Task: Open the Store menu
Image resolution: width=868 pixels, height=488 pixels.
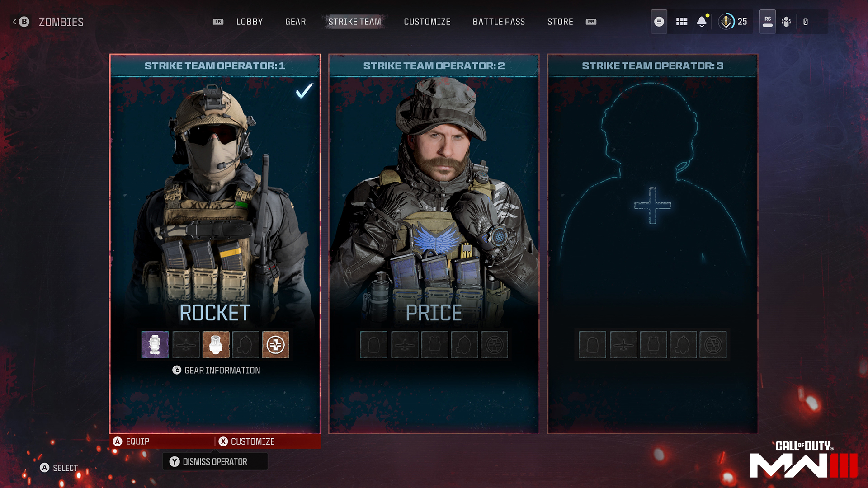Action: pos(560,21)
